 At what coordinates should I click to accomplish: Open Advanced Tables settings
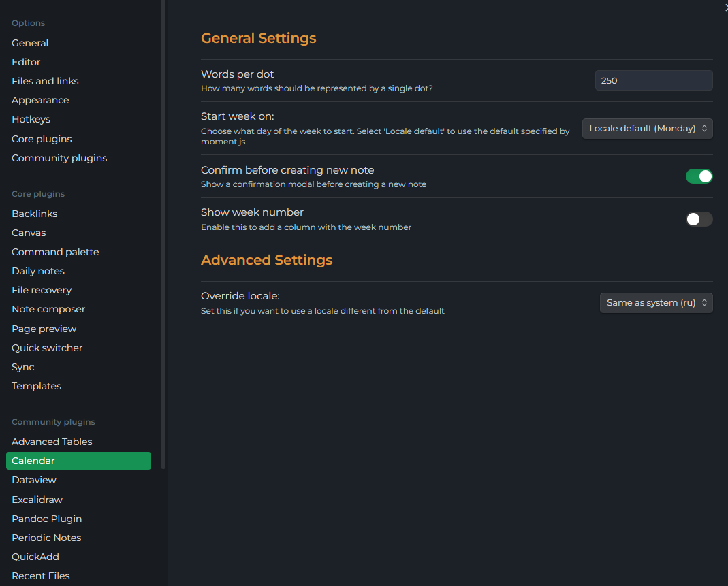(52, 442)
